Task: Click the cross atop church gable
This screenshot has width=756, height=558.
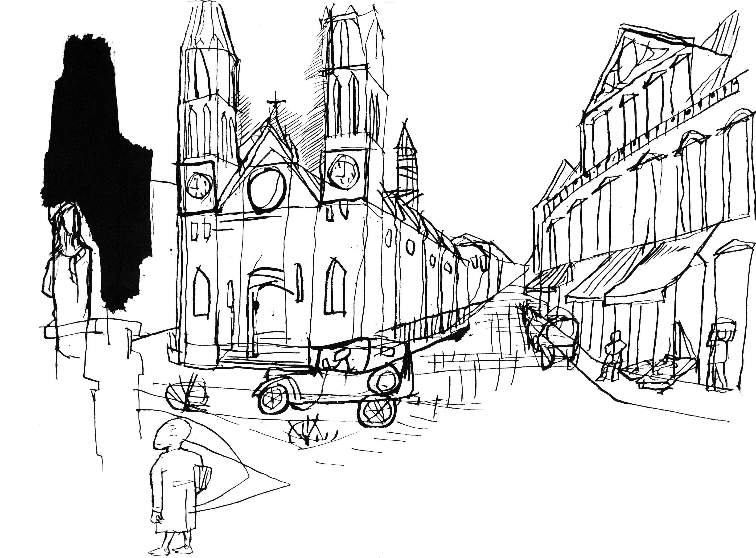Action: pyautogui.click(x=276, y=102)
